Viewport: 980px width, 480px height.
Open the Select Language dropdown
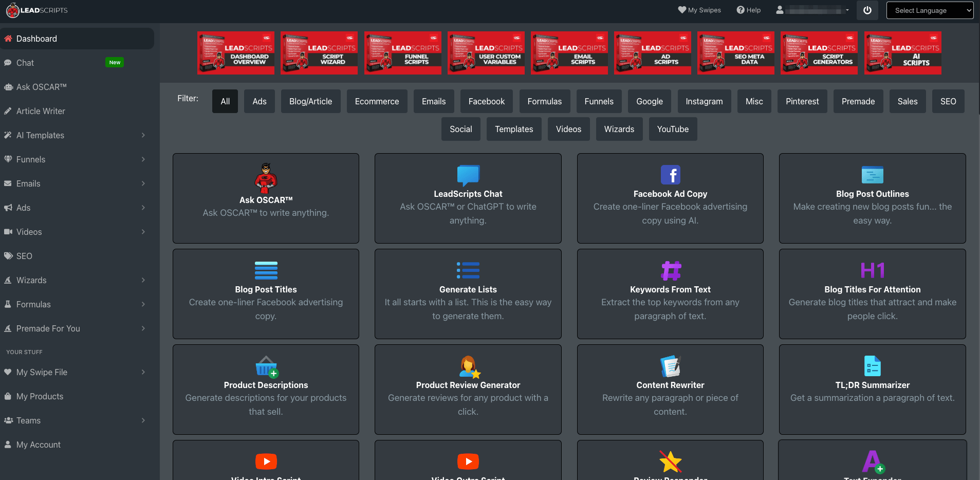click(x=930, y=10)
